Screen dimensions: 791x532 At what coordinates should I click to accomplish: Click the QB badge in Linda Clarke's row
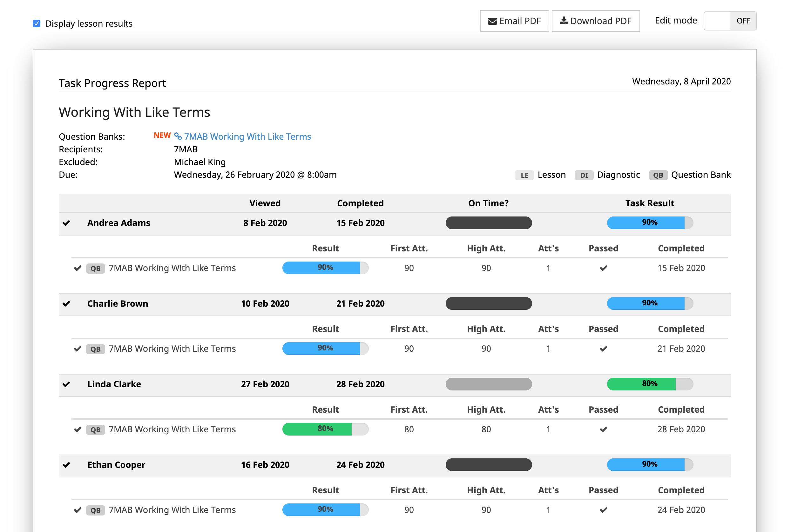(x=95, y=429)
